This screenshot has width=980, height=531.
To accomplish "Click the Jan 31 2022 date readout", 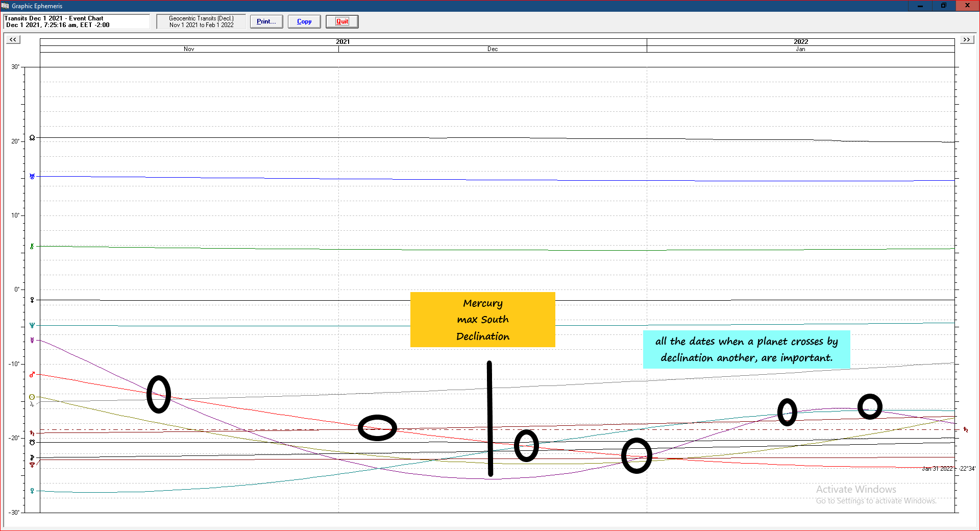I will point(937,469).
